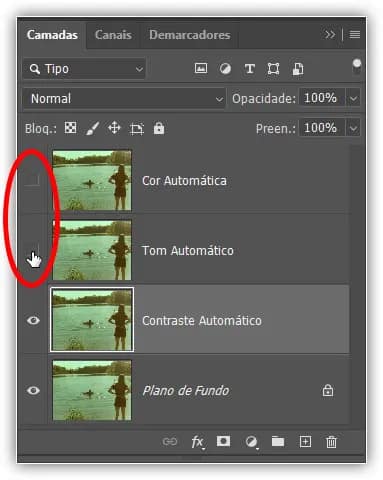Open the Layers panel hamburger menu
Image resolution: width=383 pixels, height=480 pixels.
[355, 35]
